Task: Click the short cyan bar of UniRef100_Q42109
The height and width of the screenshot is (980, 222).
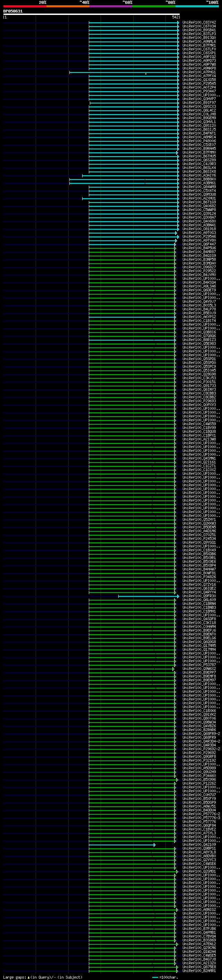Action: 122,844
